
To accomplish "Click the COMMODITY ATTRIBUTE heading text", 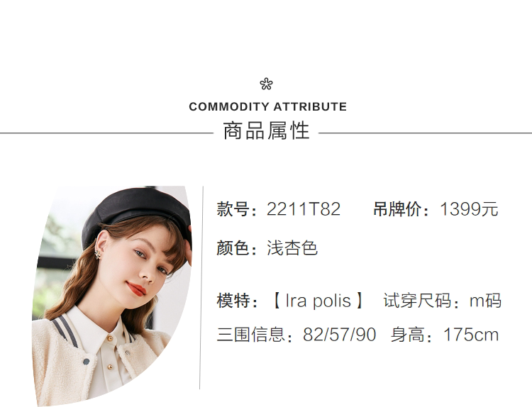I will click(267, 107).
